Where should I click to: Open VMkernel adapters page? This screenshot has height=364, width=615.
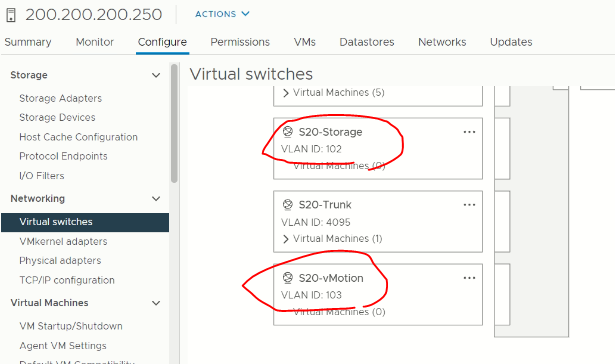pos(63,241)
